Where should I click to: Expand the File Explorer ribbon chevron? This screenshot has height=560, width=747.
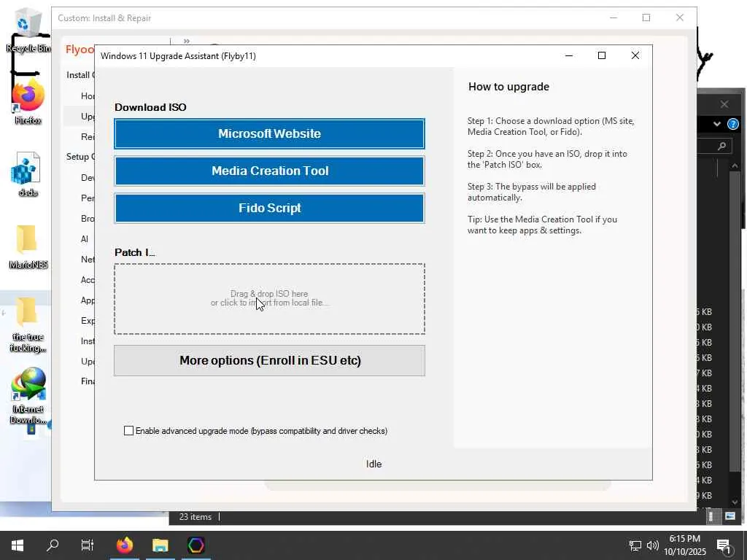717,124
